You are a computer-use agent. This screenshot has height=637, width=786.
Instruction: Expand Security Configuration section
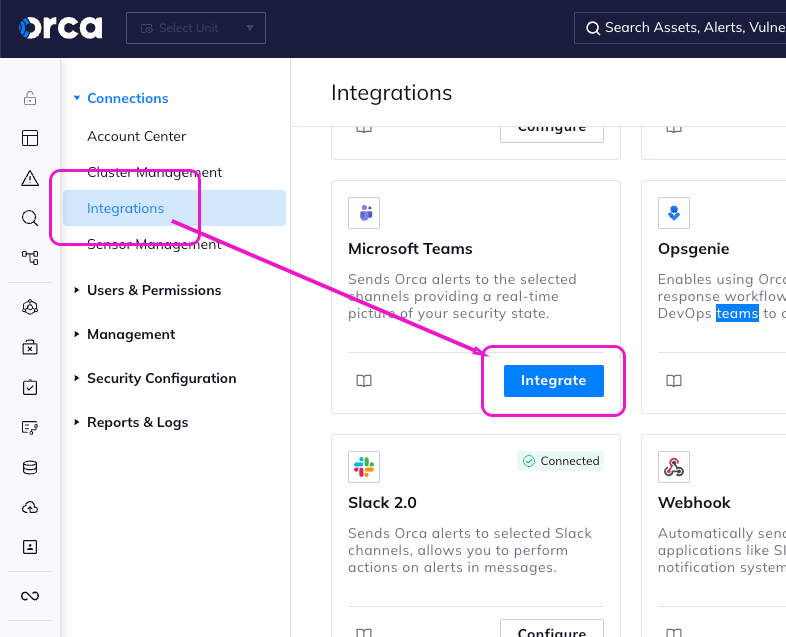click(x=155, y=378)
